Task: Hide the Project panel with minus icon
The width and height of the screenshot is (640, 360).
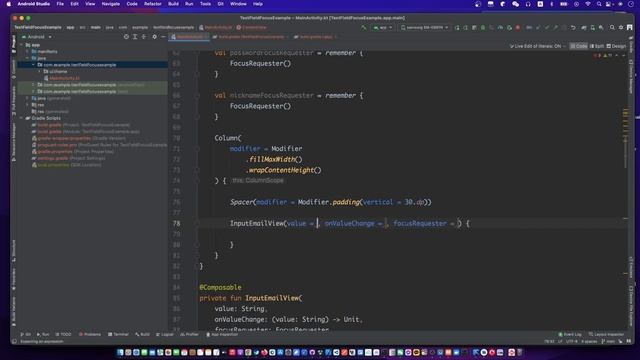Action: (x=163, y=37)
